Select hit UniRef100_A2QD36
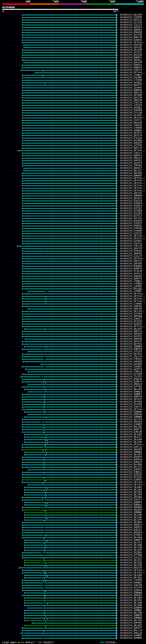This screenshot has height=644, width=146. [x=131, y=324]
